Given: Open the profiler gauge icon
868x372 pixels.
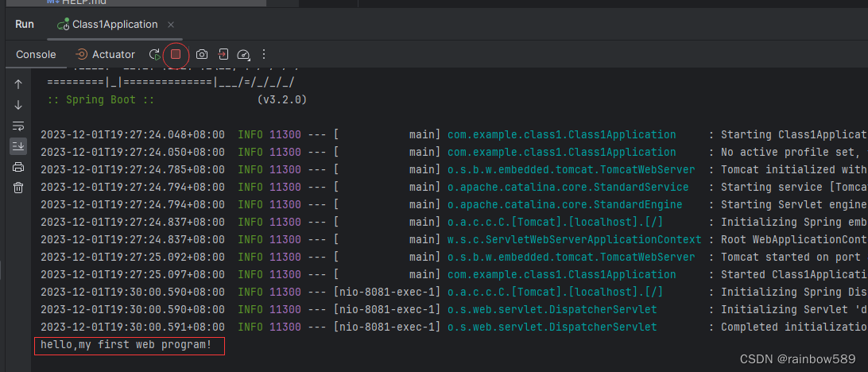Looking at the screenshot, I should point(243,54).
